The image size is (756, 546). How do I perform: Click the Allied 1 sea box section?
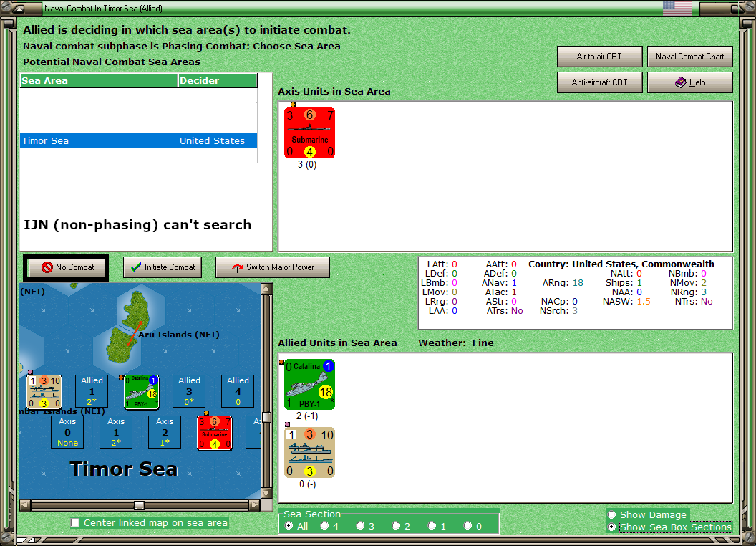[x=92, y=391]
